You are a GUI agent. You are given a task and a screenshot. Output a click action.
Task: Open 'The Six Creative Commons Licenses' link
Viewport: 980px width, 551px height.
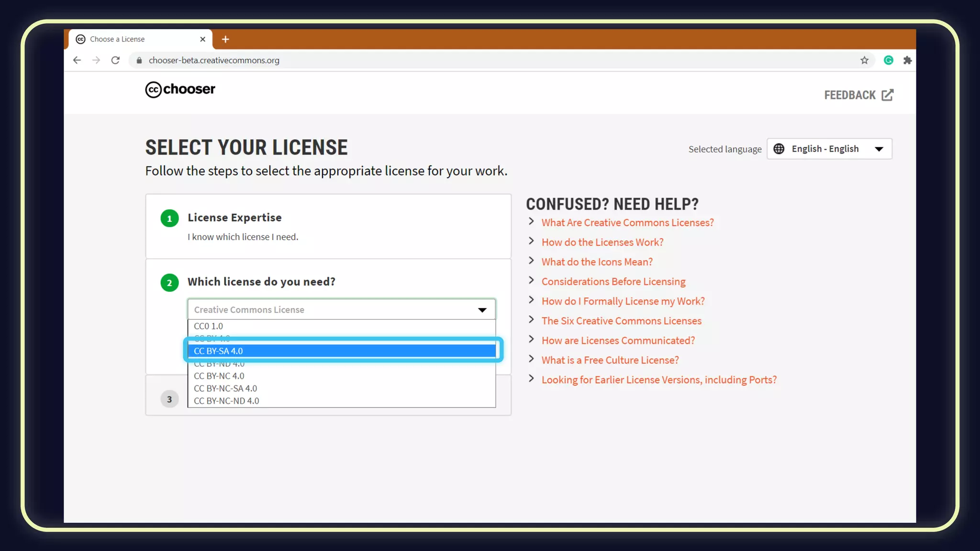621,321
